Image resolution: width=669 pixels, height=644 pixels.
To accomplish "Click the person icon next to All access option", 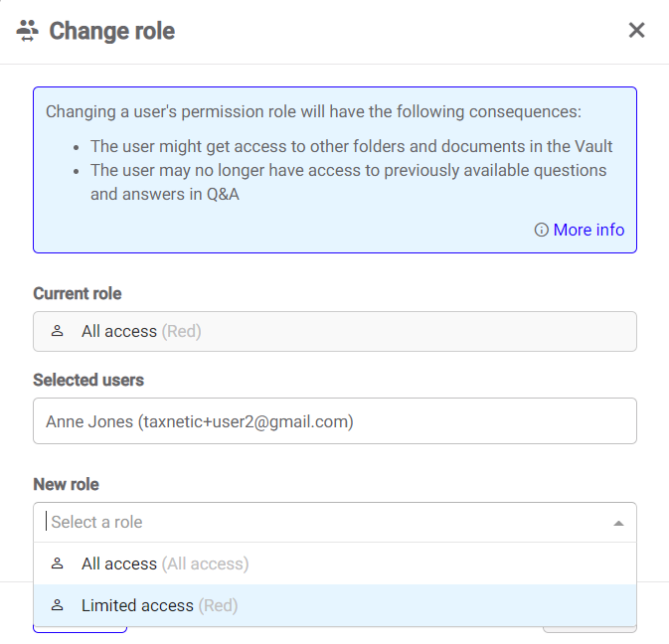I will click(58, 563).
